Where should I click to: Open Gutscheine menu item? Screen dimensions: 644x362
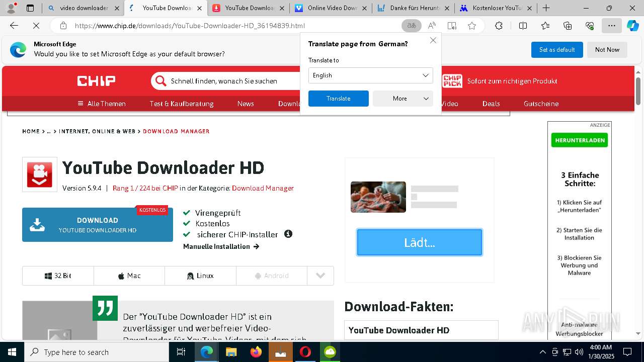(x=541, y=104)
